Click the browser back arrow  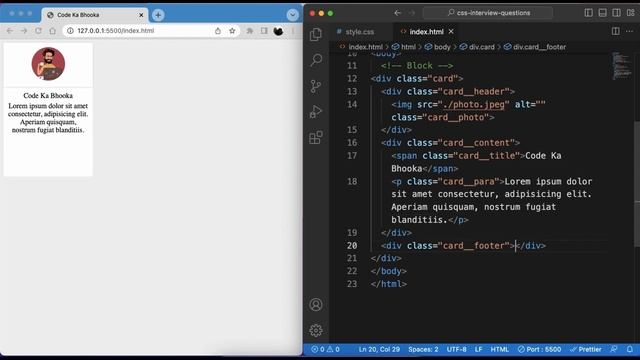[10, 31]
